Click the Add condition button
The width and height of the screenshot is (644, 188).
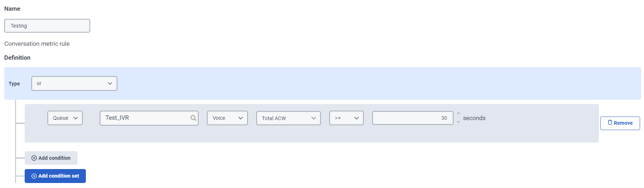click(x=51, y=158)
